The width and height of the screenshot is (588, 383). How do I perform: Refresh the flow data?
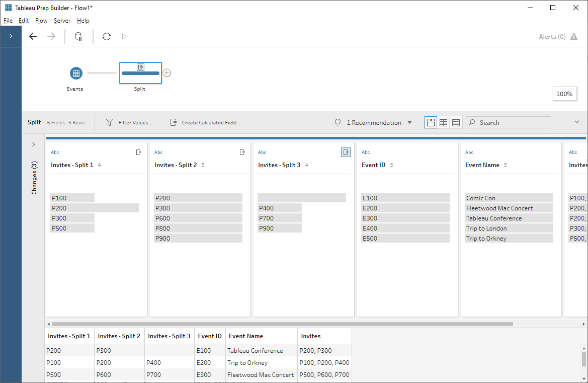pos(107,36)
